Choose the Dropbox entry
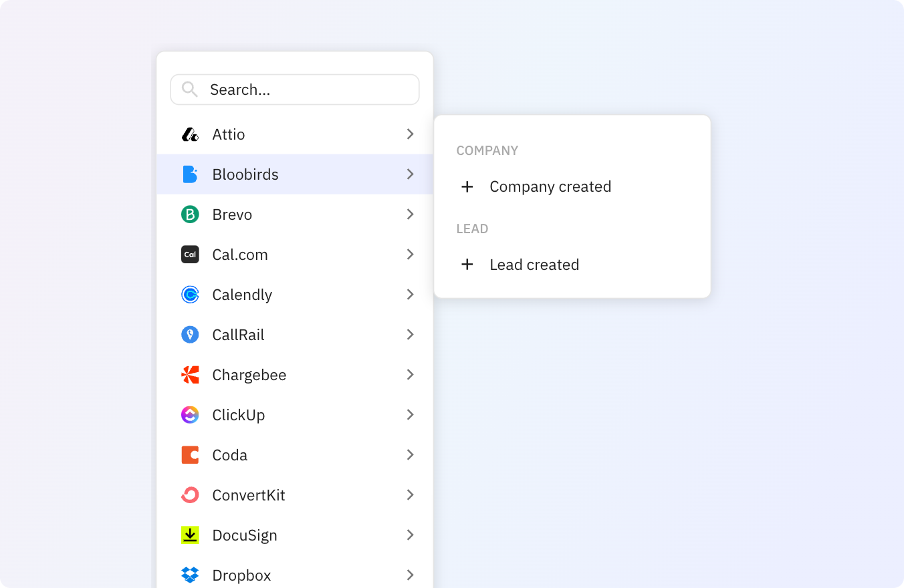The width and height of the screenshot is (904, 588). pyautogui.click(x=295, y=572)
